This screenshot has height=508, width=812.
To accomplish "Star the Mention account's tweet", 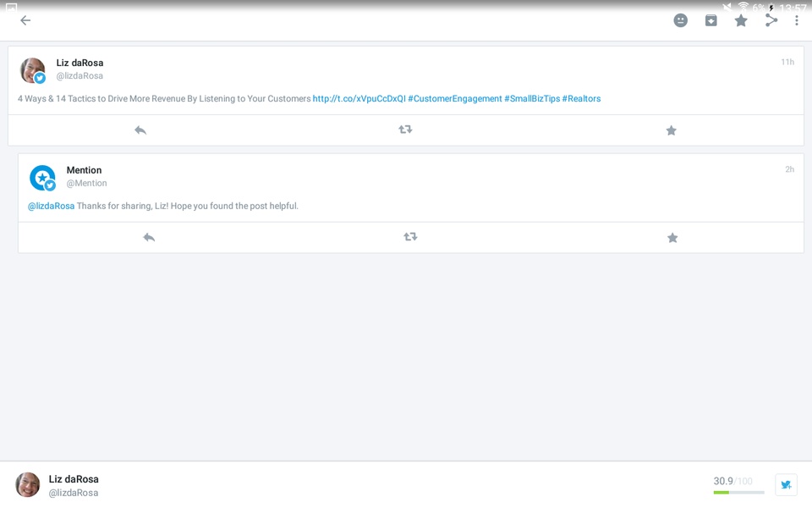I will [672, 237].
